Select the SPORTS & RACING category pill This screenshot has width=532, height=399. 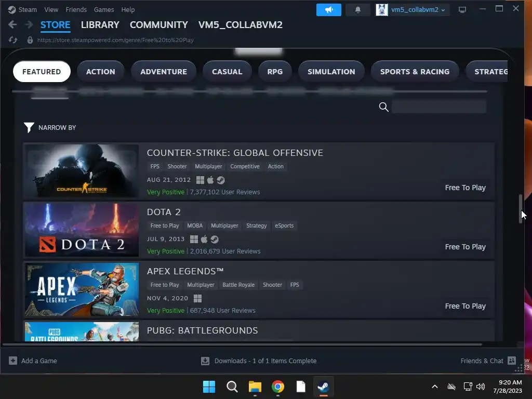click(x=415, y=72)
